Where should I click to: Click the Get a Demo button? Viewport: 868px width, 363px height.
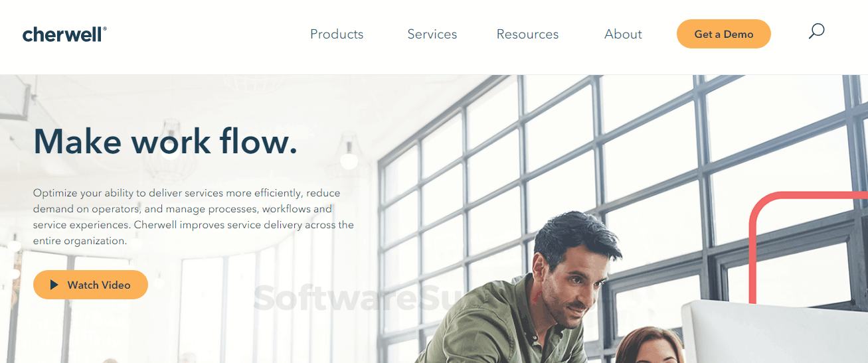pyautogui.click(x=724, y=34)
